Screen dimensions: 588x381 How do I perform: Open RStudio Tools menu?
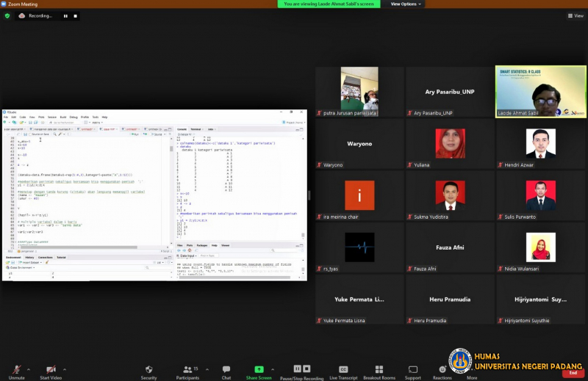(x=96, y=117)
